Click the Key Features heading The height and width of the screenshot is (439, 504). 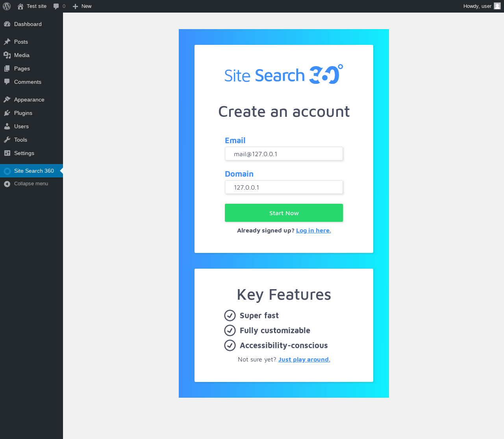tap(284, 295)
